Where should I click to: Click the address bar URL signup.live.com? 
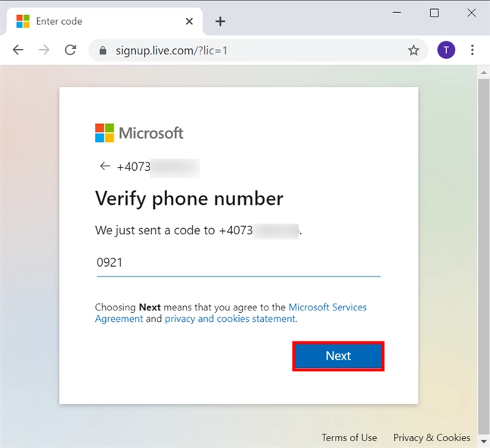[172, 51]
